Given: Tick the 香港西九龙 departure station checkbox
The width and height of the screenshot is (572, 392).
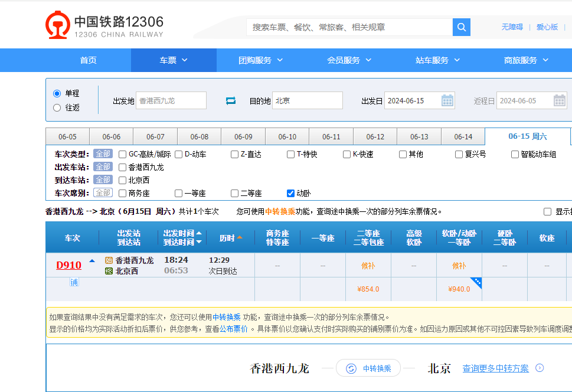Looking at the screenshot, I should (123, 167).
